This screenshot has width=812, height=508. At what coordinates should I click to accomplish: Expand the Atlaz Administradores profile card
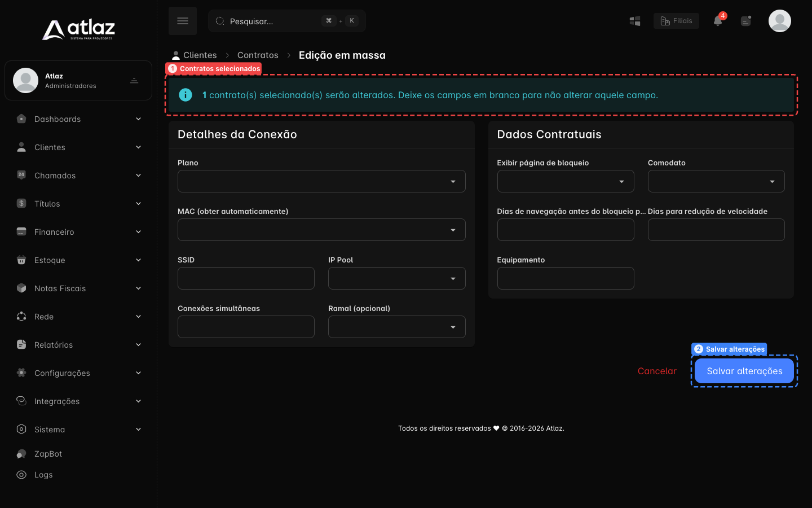click(x=78, y=81)
